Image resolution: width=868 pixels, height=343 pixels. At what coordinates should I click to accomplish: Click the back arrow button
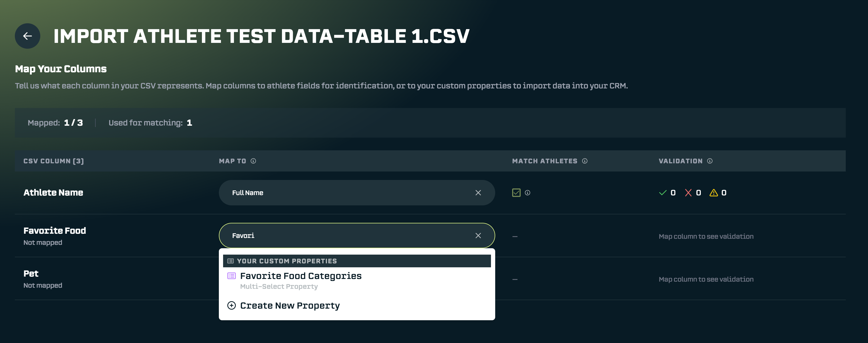pos(27,36)
